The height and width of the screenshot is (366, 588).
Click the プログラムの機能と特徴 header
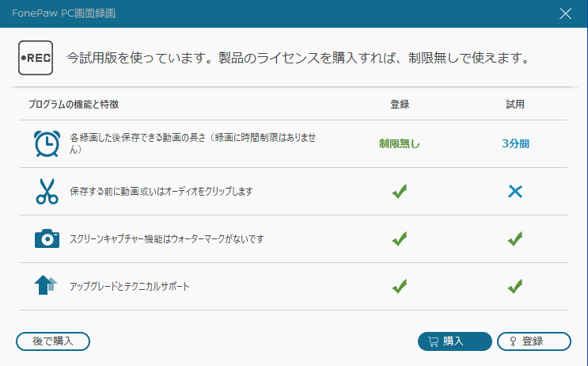[74, 105]
